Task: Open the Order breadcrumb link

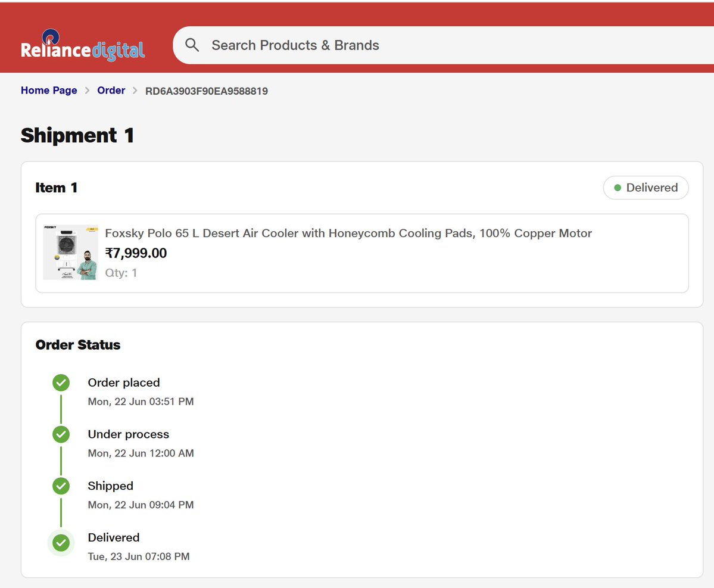Action: coord(111,90)
